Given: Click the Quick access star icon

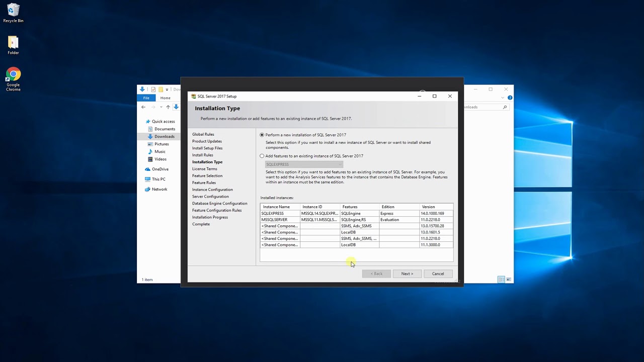Looking at the screenshot, I should (148, 121).
